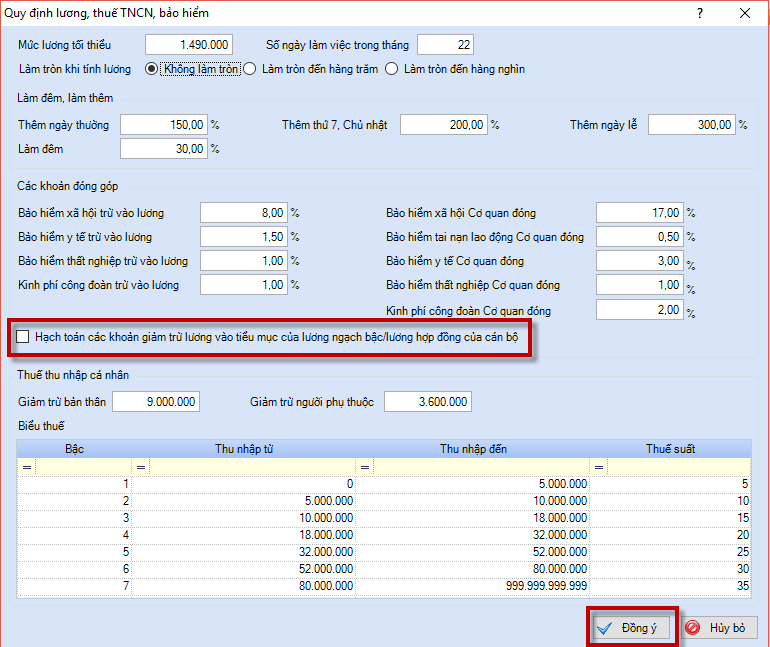This screenshot has width=770, height=647.
Task: Sort by the Thuế suất column header
Action: [670, 449]
